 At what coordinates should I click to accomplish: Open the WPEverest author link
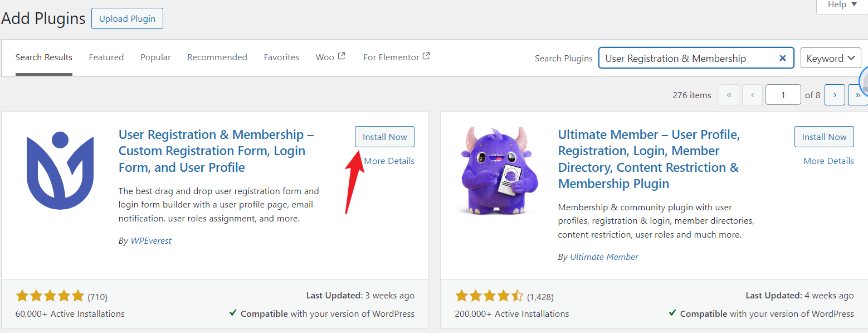[151, 240]
